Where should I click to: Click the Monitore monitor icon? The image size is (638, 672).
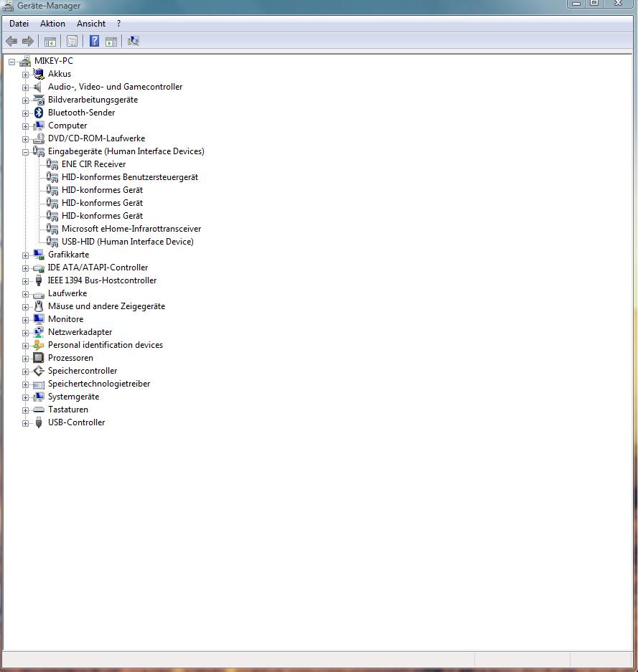click(39, 319)
